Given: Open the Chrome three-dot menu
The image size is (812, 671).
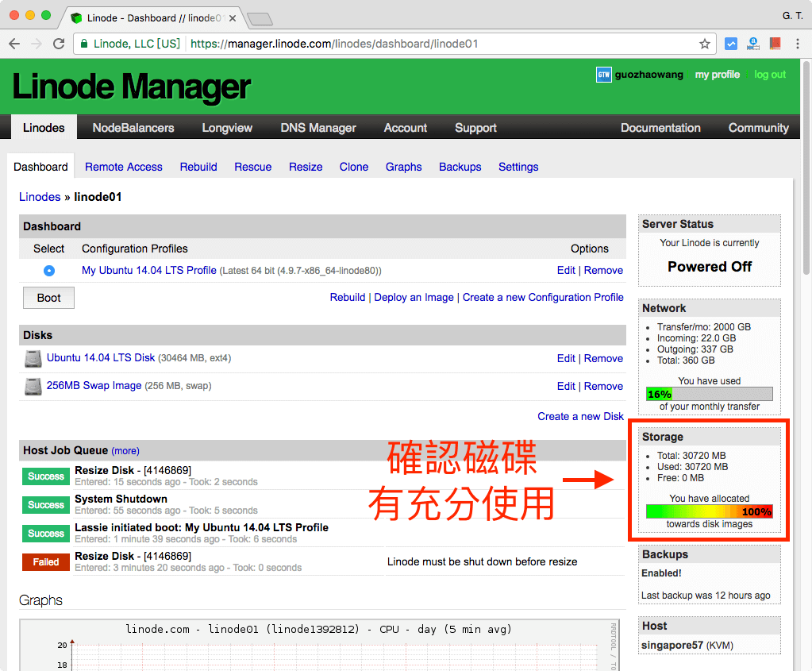Looking at the screenshot, I should coord(796,44).
